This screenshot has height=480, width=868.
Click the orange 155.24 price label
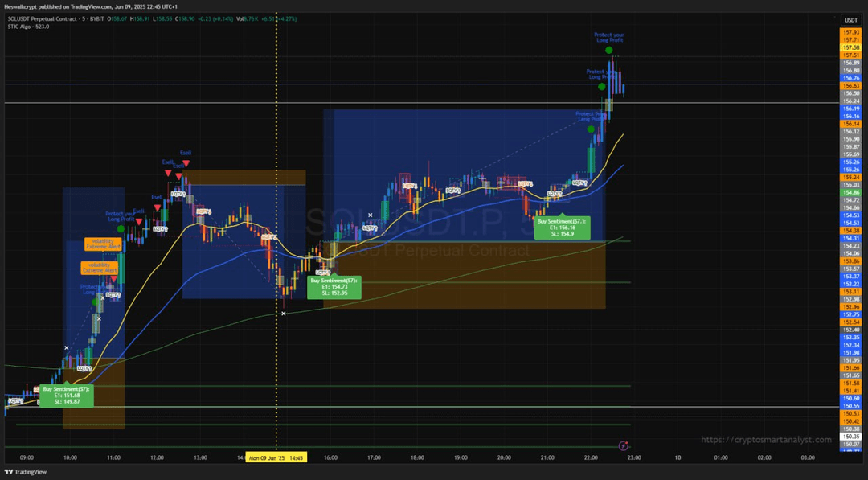(851, 177)
